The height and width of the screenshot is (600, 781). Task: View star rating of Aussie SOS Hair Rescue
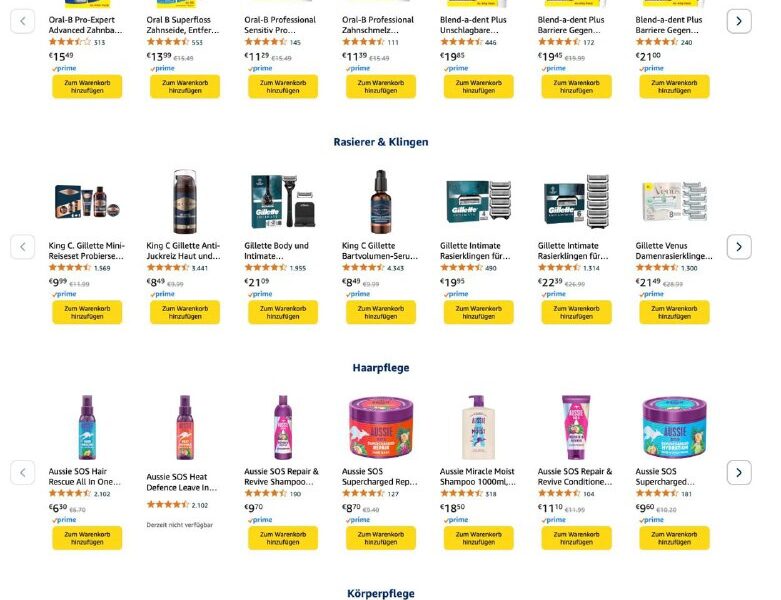click(x=70, y=493)
